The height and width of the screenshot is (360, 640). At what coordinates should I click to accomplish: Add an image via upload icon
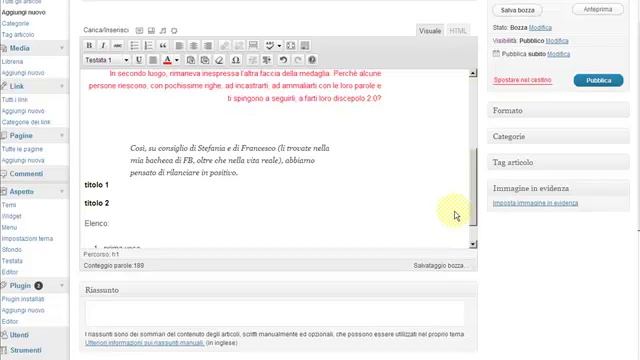tap(139, 31)
